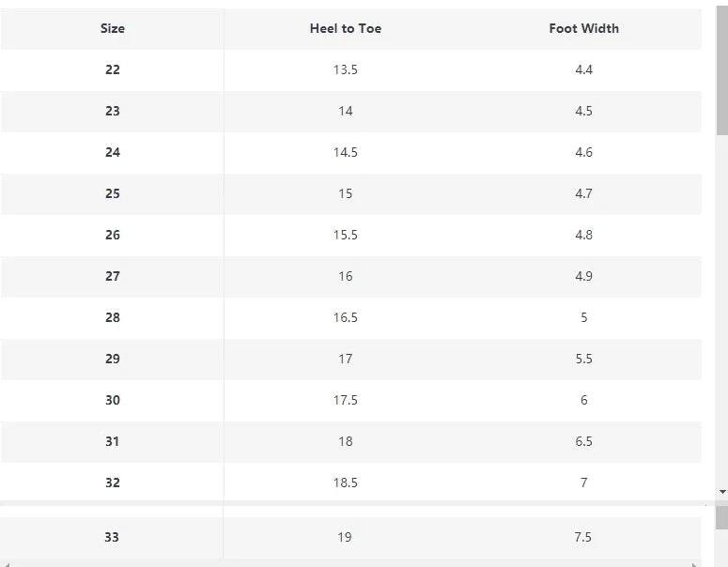Select the size 25 cell
Image resolution: width=728 pixels, height=567 pixels.
click(x=113, y=193)
